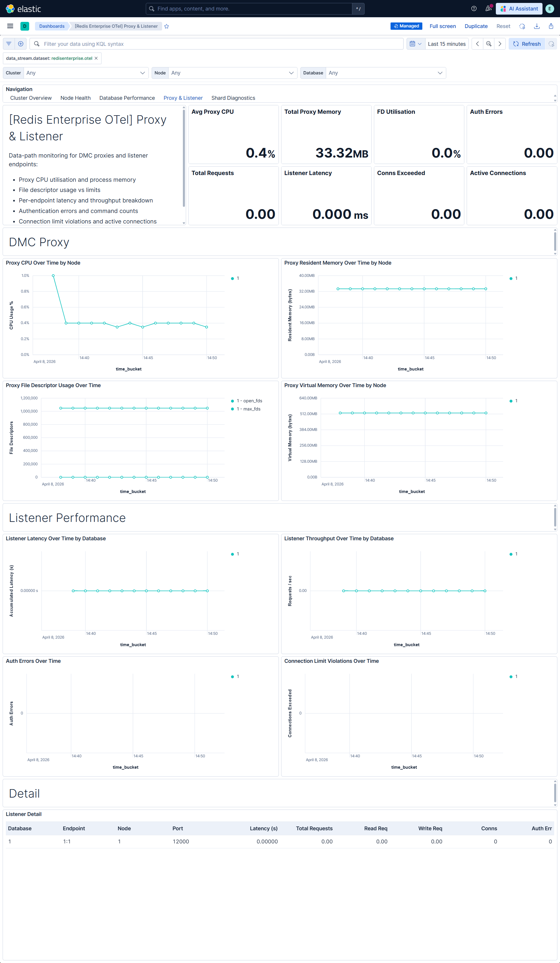Click the zoom-out time range magnifier icon
The width and height of the screenshot is (560, 963).
[489, 43]
